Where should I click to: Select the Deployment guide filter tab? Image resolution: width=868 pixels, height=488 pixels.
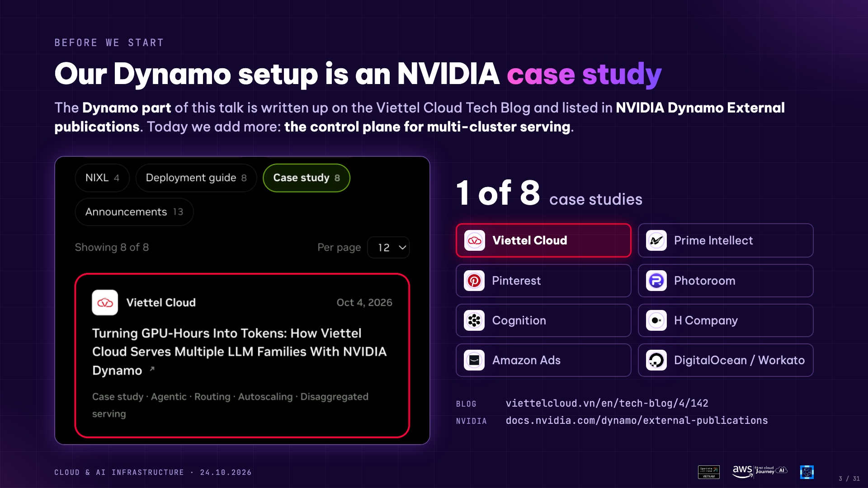[x=196, y=178]
